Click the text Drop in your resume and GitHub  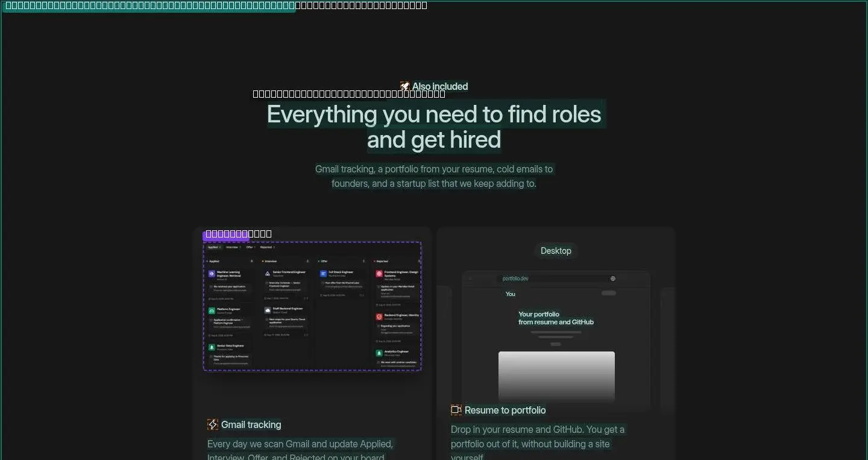click(538, 444)
